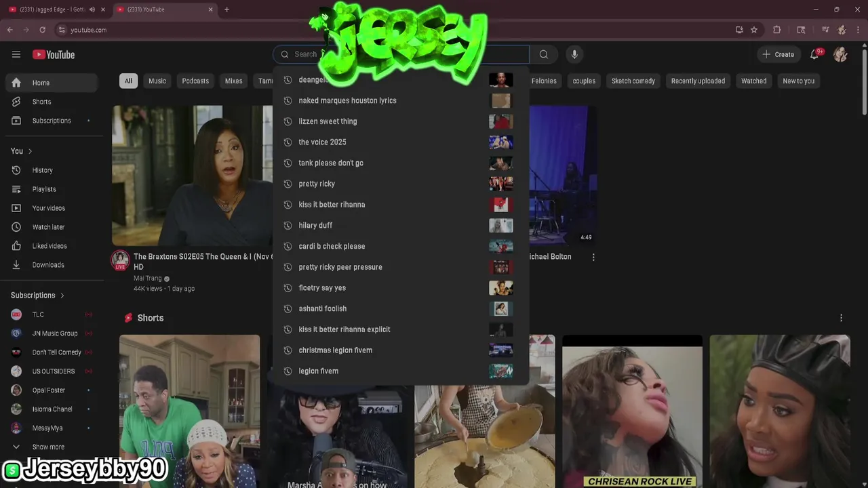The height and width of the screenshot is (488, 868).
Task: Open US OUTSIDERS channel
Action: 52,371
